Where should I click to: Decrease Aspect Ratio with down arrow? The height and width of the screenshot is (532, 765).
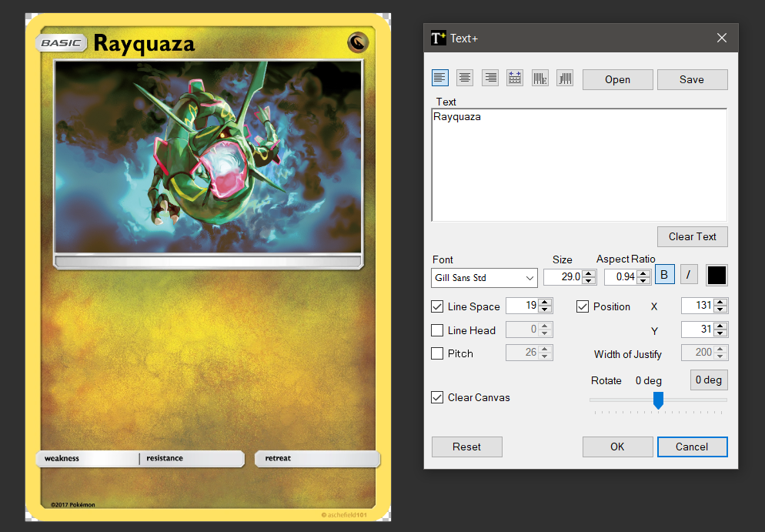tap(643, 281)
